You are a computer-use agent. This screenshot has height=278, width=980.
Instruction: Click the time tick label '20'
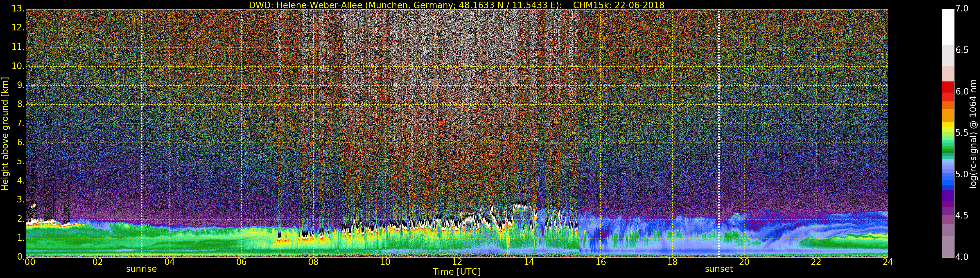(x=744, y=262)
